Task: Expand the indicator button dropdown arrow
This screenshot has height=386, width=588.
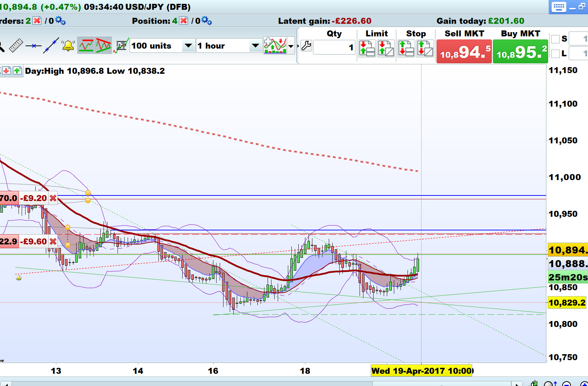Action: click(291, 46)
